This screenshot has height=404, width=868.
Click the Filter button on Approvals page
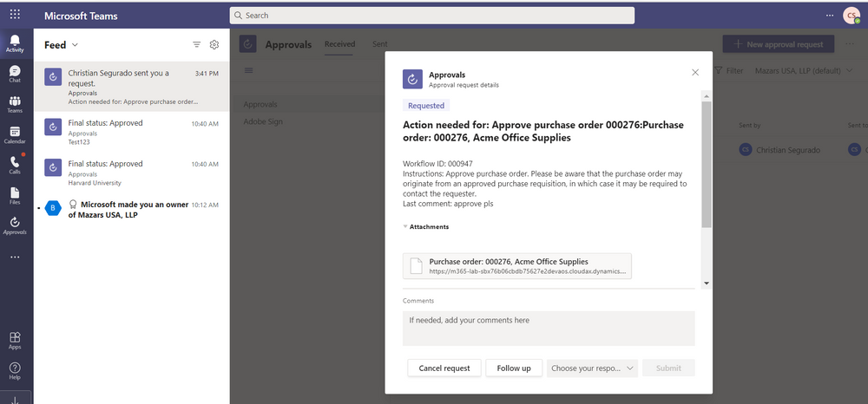click(729, 71)
